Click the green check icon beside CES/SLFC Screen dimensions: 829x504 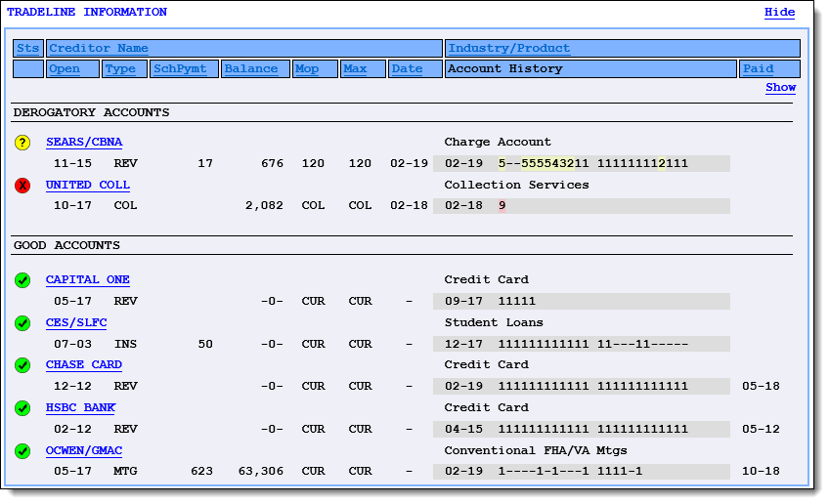[x=22, y=322]
